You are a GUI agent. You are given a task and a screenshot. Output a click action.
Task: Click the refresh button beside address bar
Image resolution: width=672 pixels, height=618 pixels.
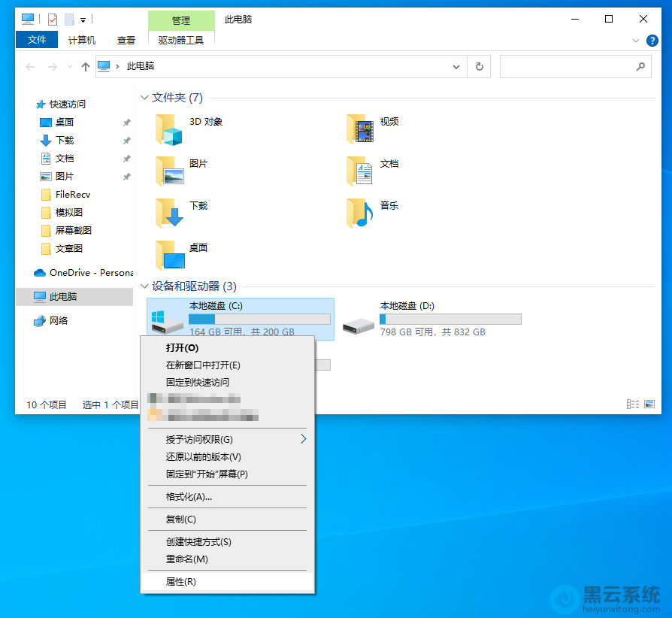click(x=479, y=66)
